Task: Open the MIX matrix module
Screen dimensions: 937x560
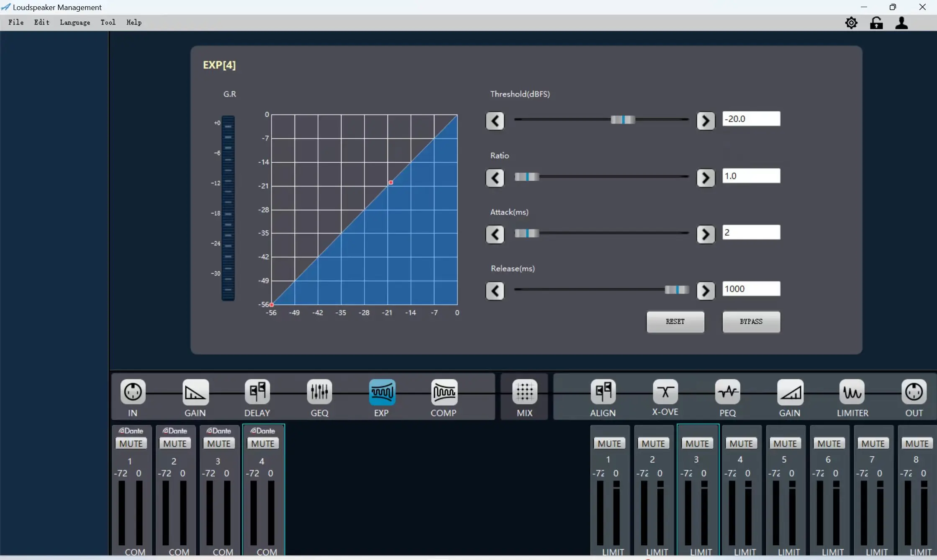Action: pos(524,392)
